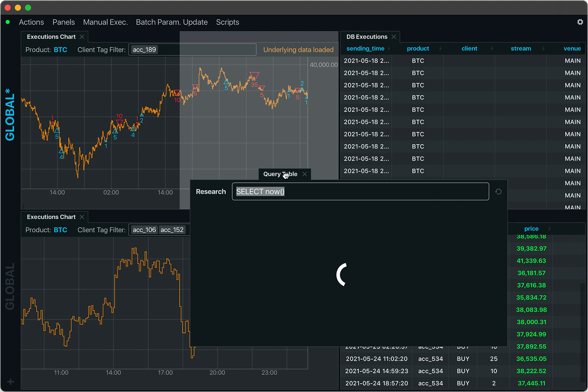The image size is (588, 392).
Task: Click the red sell marker labeled 35
Action: (254, 76)
